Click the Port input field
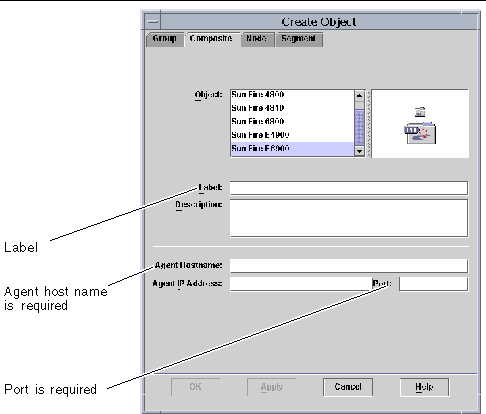 point(434,284)
